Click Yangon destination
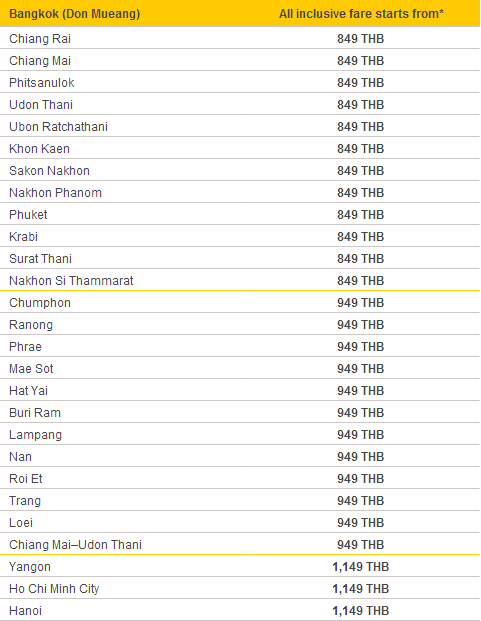The height and width of the screenshot is (621, 481). click(x=30, y=567)
